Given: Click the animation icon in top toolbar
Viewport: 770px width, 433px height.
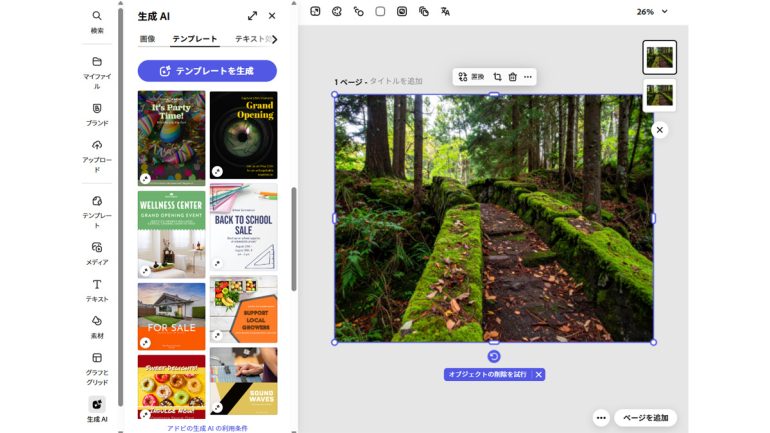Looking at the screenshot, I should [x=358, y=11].
